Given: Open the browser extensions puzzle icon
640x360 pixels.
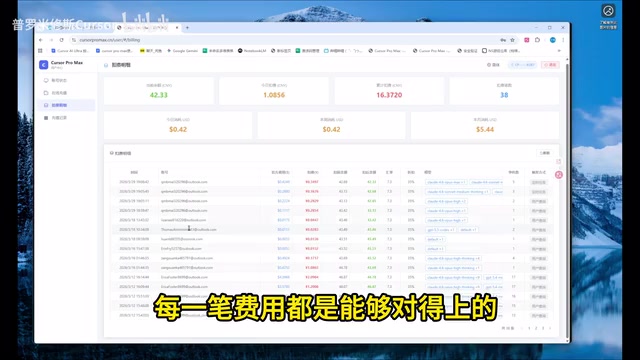Looking at the screenshot, I should pyautogui.click(x=537, y=40).
